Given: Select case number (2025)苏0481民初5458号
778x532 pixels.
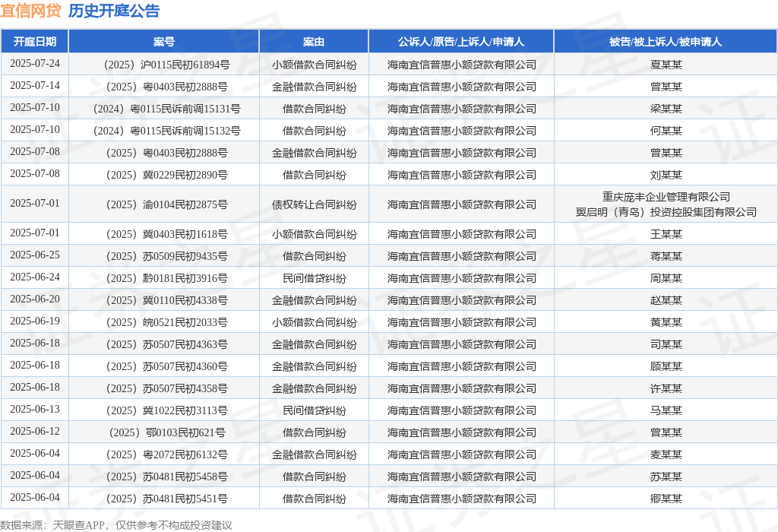Looking at the screenshot, I should coord(166,477).
